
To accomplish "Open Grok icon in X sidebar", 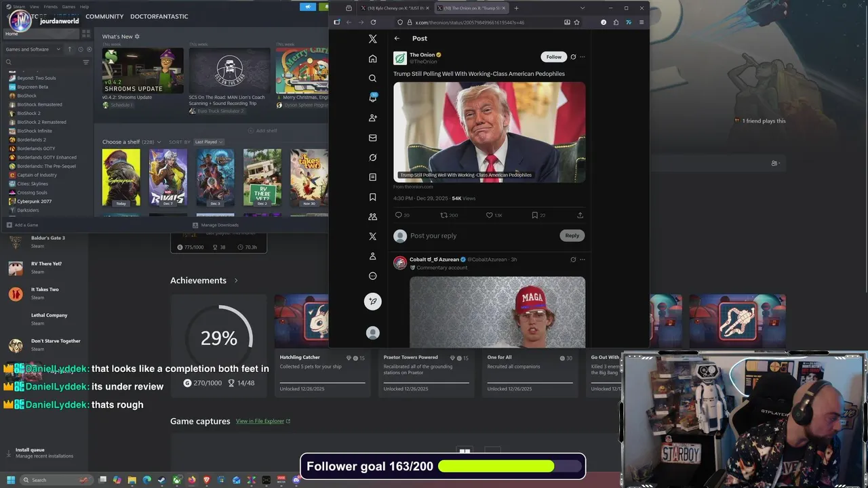I will (x=372, y=157).
